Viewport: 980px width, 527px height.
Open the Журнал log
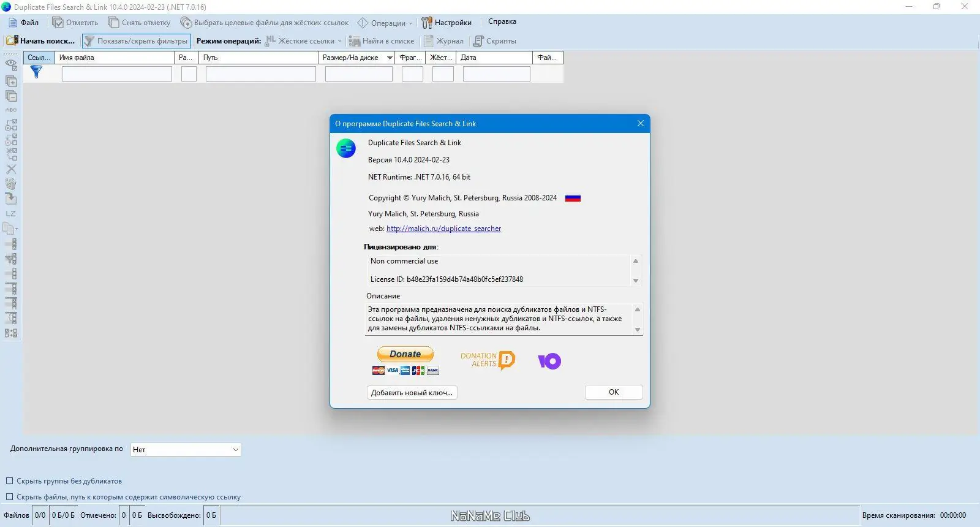(444, 41)
